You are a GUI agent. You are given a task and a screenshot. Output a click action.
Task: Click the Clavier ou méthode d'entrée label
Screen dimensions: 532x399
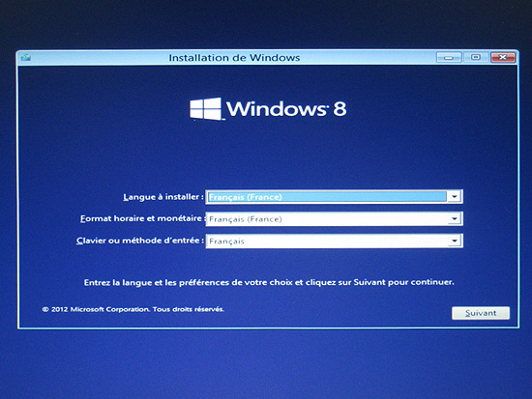140,241
